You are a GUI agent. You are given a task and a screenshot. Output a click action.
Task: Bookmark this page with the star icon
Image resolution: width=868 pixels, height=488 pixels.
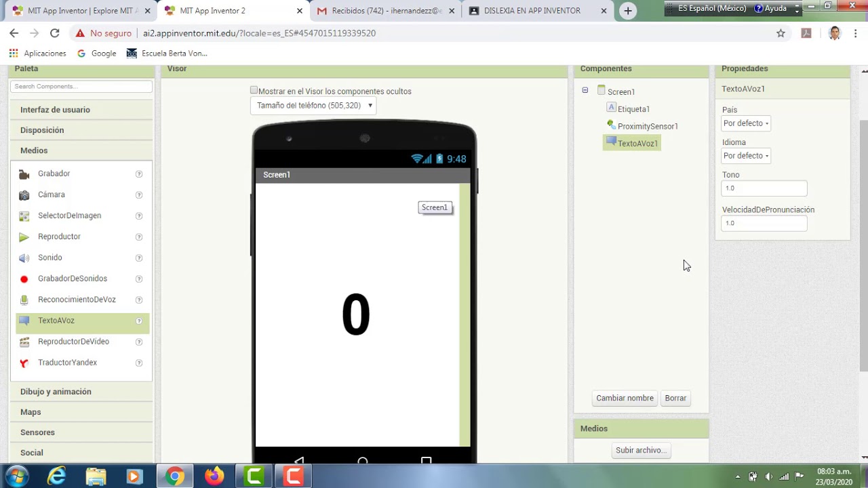(x=781, y=33)
